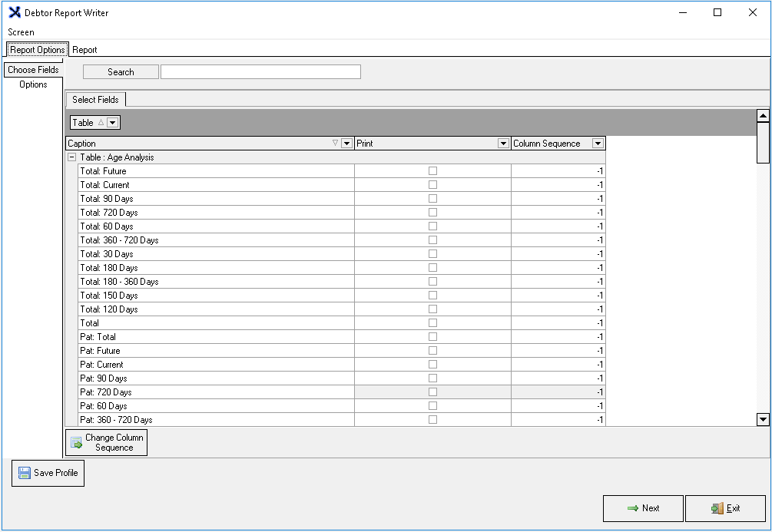The height and width of the screenshot is (532, 772).
Task: Select the 'Total: 120 Days' caption
Action: tap(109, 309)
